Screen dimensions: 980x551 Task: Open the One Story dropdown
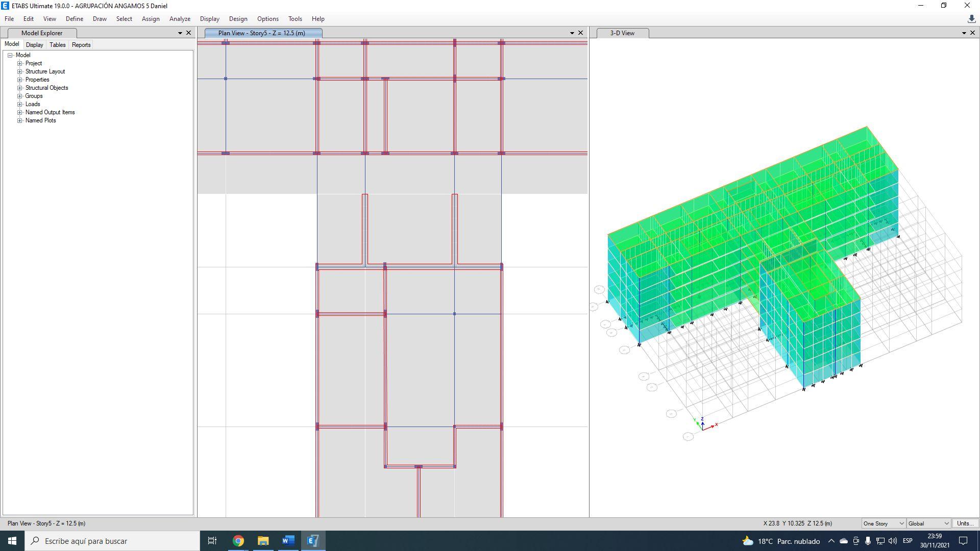click(x=884, y=523)
